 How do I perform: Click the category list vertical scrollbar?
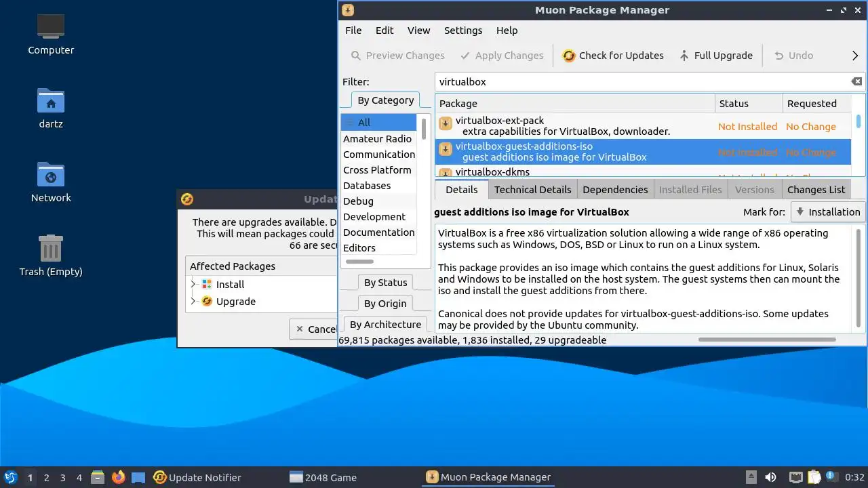[424, 129]
